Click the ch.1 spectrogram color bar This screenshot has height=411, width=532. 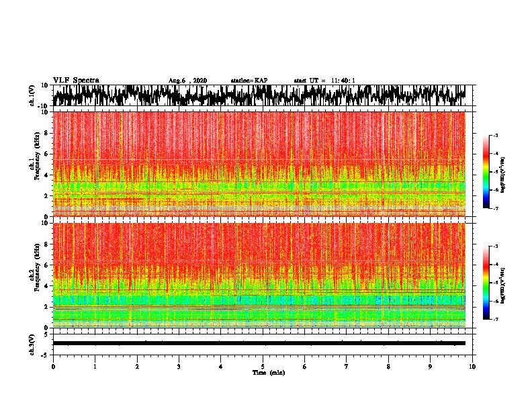pos(486,172)
